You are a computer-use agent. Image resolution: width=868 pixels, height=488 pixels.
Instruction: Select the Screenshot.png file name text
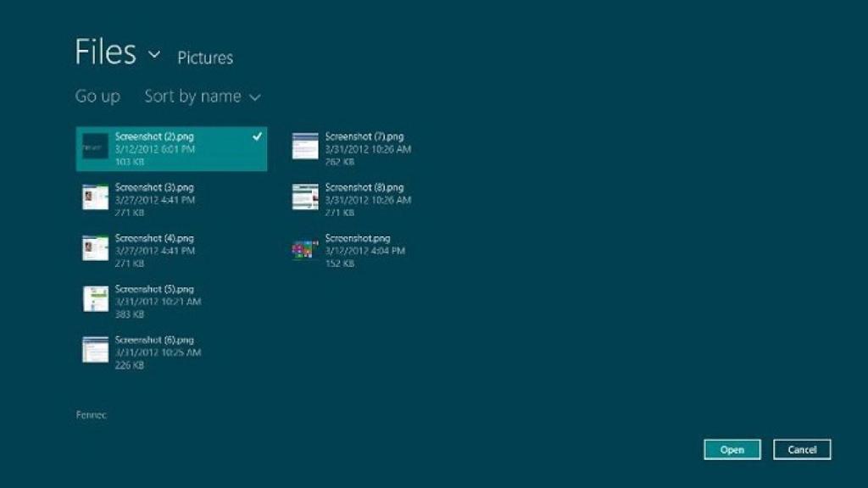click(357, 238)
